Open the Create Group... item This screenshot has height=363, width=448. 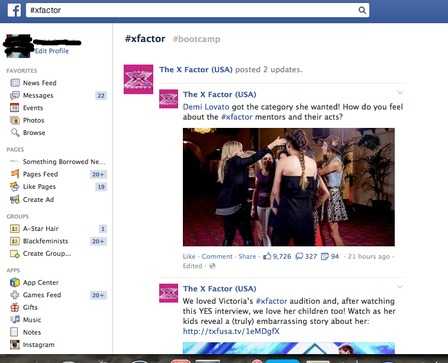[x=47, y=253]
